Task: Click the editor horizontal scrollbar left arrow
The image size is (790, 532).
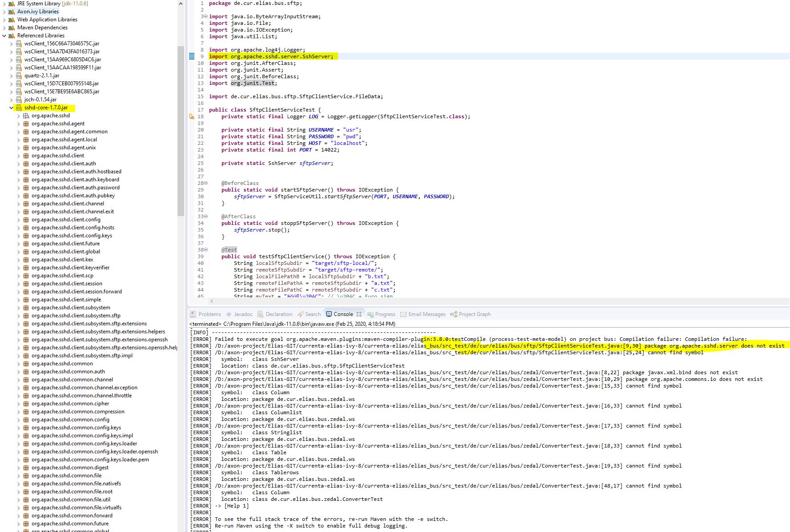Action: (212, 301)
